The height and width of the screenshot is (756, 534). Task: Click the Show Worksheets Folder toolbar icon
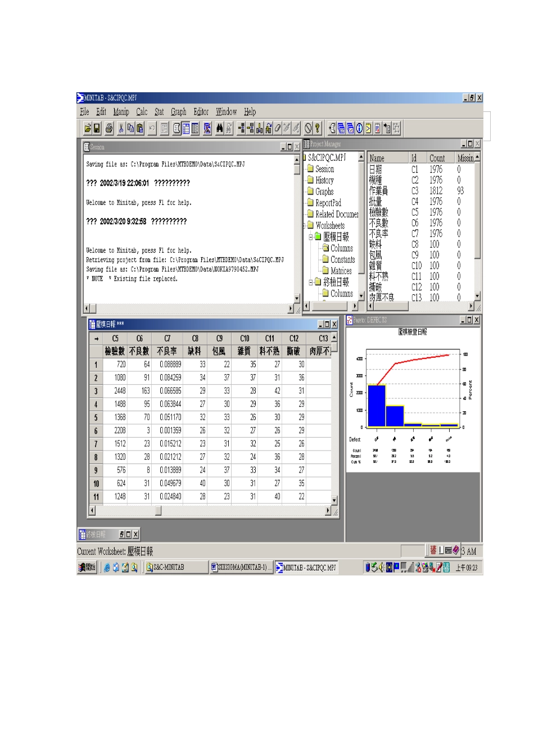click(341, 129)
